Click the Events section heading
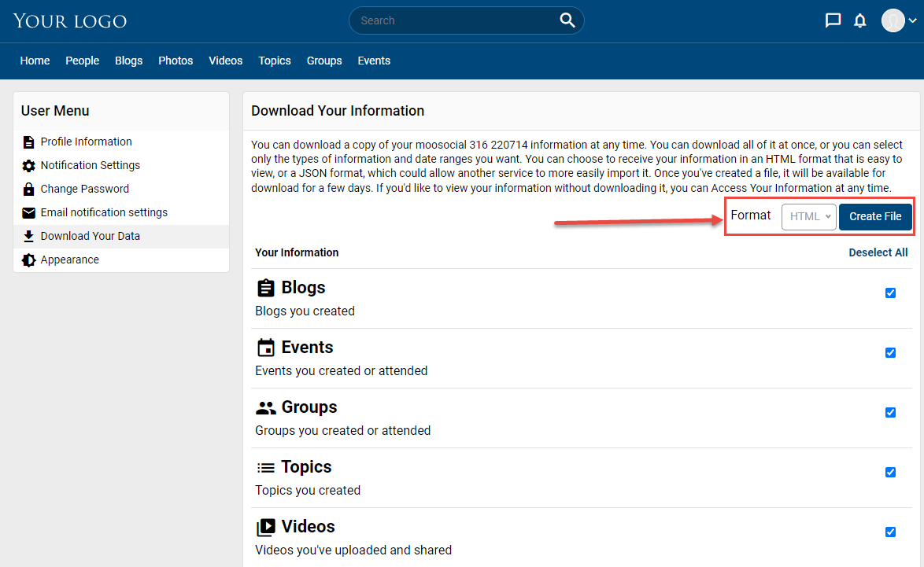This screenshot has height=567, width=924. click(307, 348)
